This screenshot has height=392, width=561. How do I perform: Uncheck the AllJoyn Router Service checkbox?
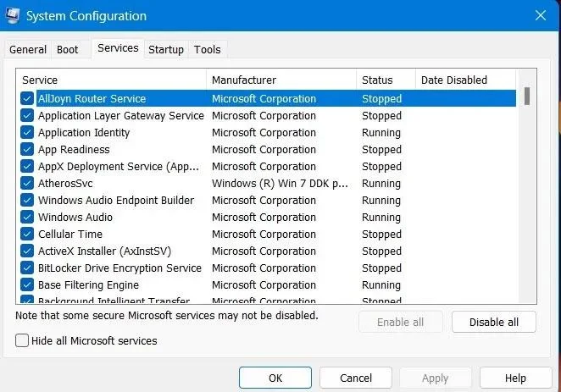pyautogui.click(x=27, y=98)
